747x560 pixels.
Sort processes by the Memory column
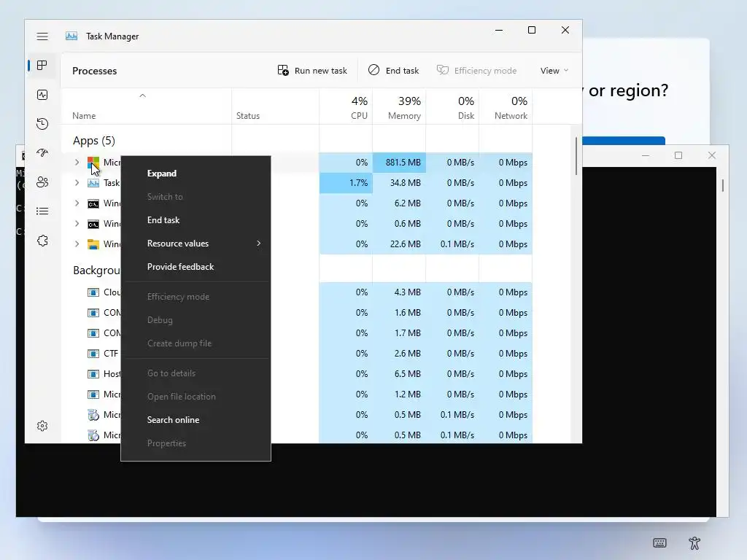pyautogui.click(x=399, y=108)
